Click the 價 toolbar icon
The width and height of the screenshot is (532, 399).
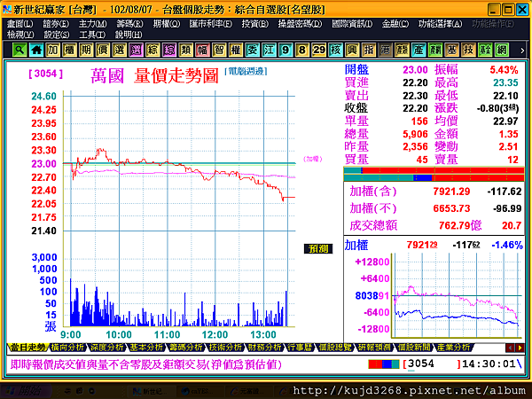coord(103,50)
